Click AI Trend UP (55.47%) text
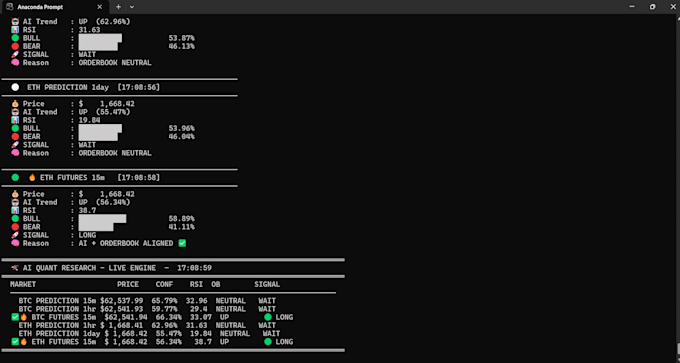This screenshot has width=680, height=363. pos(104,112)
